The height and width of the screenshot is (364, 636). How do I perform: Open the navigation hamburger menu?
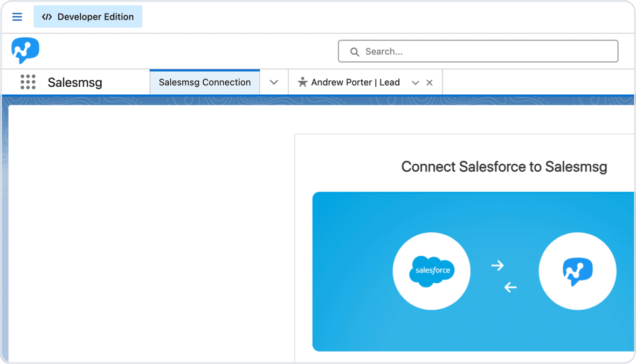17,16
